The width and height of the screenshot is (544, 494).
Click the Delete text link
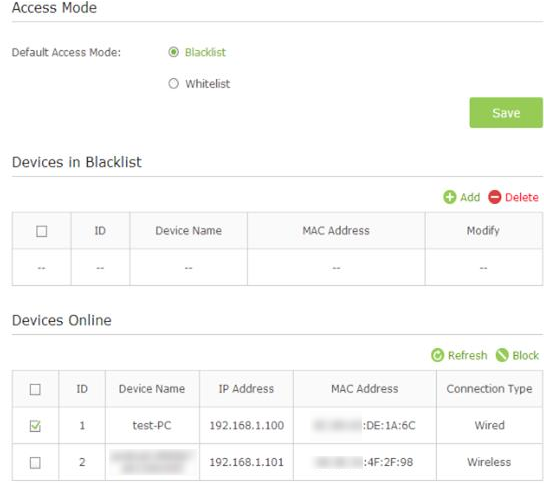[521, 197]
